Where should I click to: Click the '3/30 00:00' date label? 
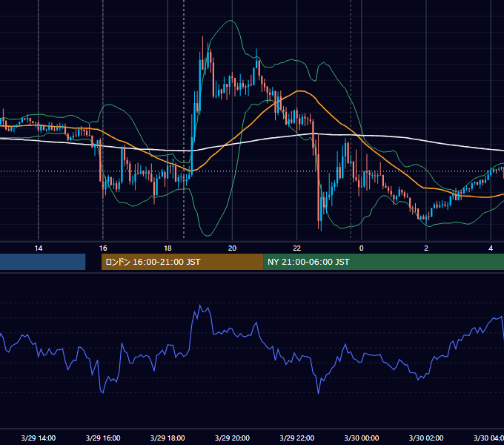pos(361,438)
